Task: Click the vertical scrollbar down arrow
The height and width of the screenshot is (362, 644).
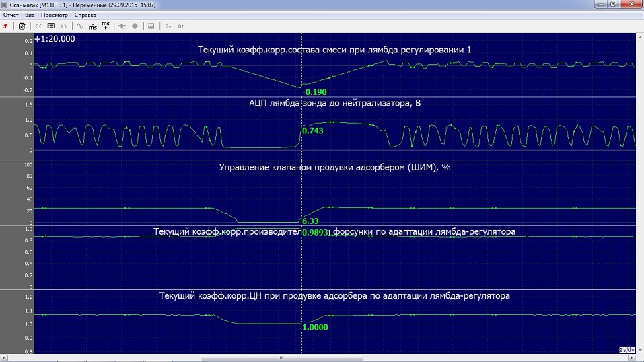Action: [641, 351]
